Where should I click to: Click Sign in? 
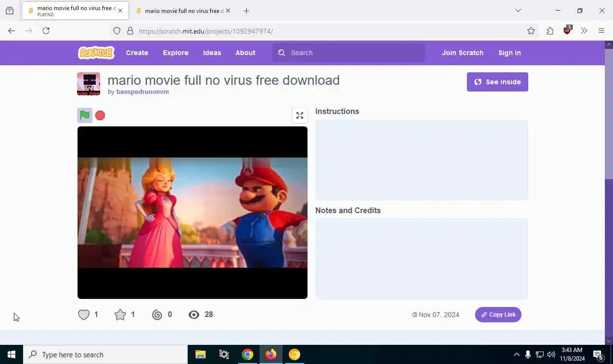coord(510,53)
